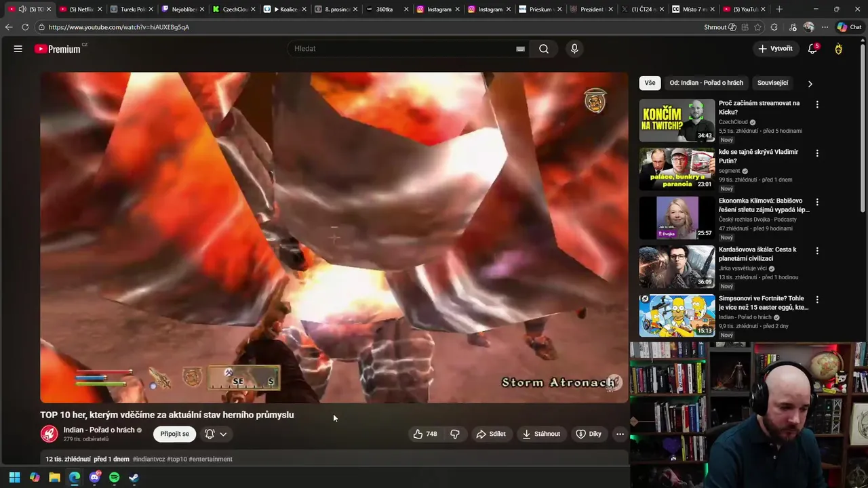Show more filter chips with arrow
Viewport: 868px width, 488px height.
[x=810, y=83]
